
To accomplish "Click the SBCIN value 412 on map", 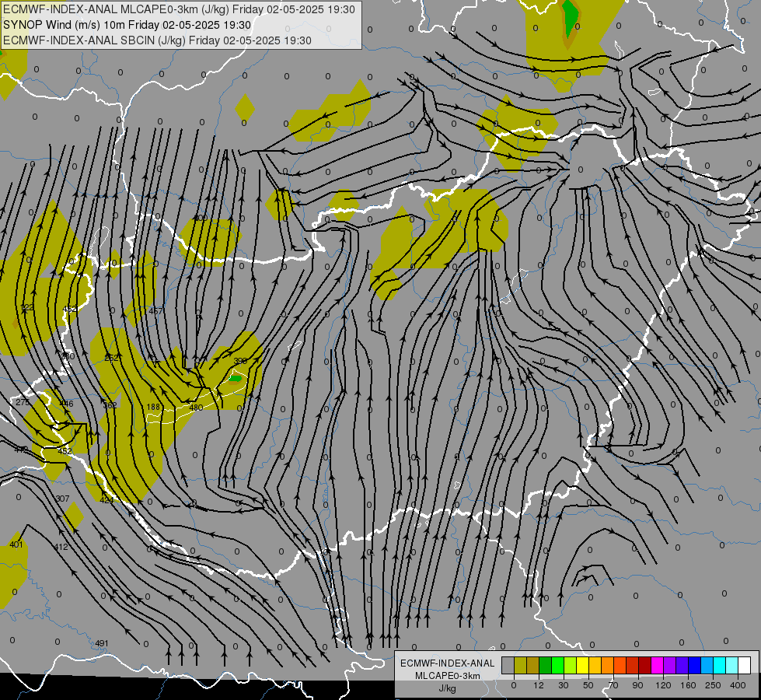I will [61, 547].
